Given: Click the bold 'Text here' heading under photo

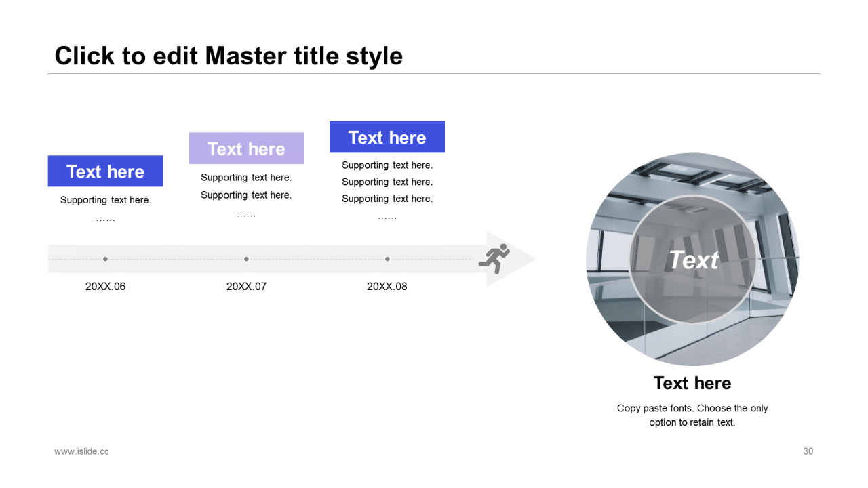Looking at the screenshot, I should tap(692, 383).
